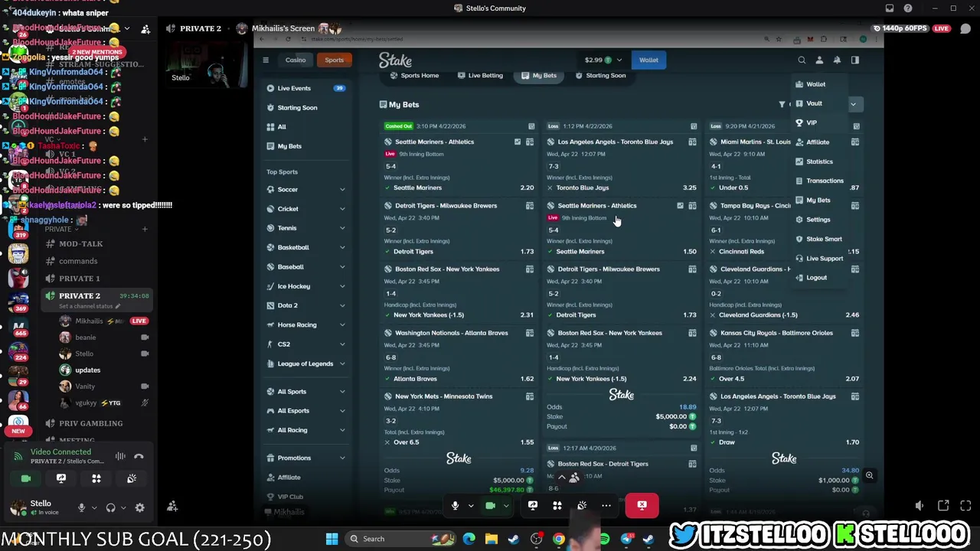
Task: Expand Tennis in Top Sports sidebar
Action: (342, 228)
